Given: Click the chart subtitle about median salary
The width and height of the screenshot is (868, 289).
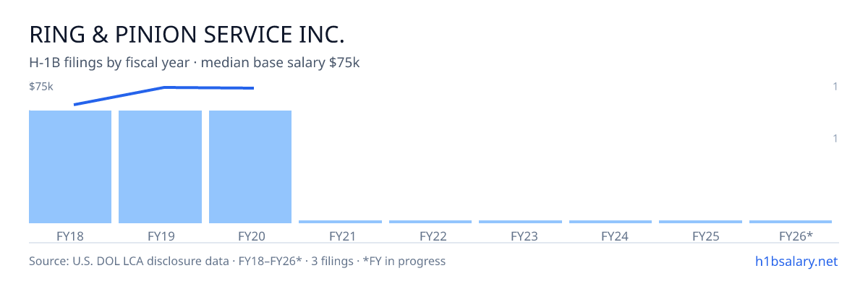Looking at the screenshot, I should [195, 63].
